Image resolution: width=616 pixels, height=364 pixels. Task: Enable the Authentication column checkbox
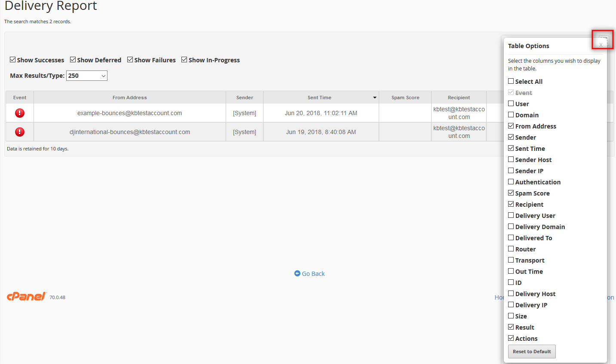pyautogui.click(x=511, y=182)
